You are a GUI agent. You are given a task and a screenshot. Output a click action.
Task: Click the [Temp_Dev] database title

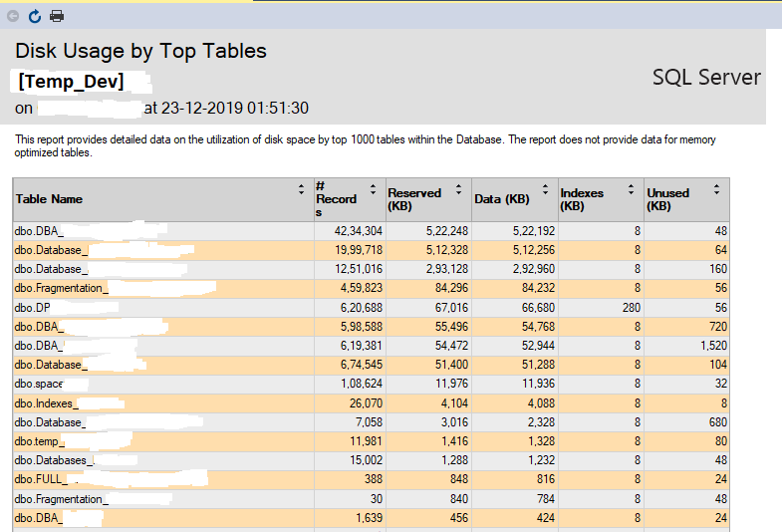tap(71, 82)
